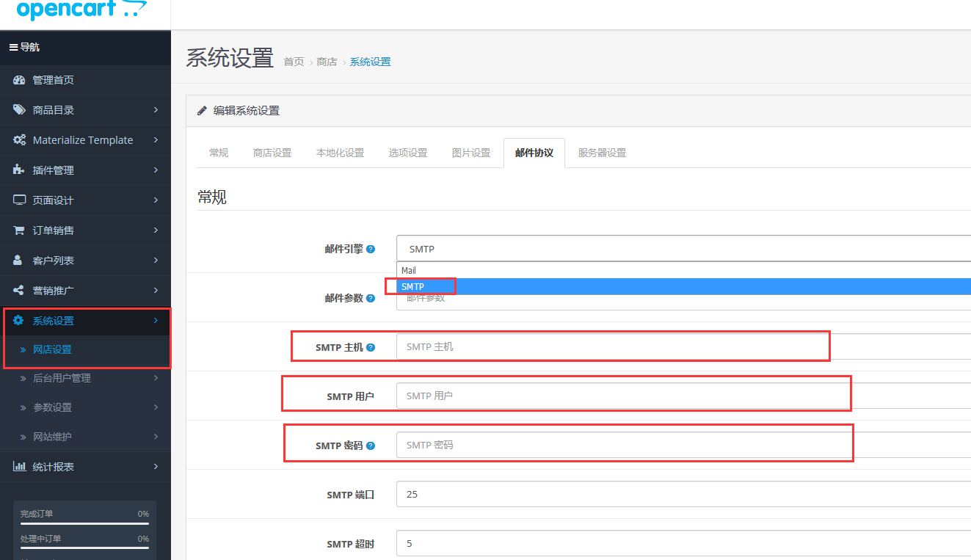Open 管理首页 in the sidebar
Viewport: 971px width, 560px height.
pyautogui.click(x=85, y=80)
